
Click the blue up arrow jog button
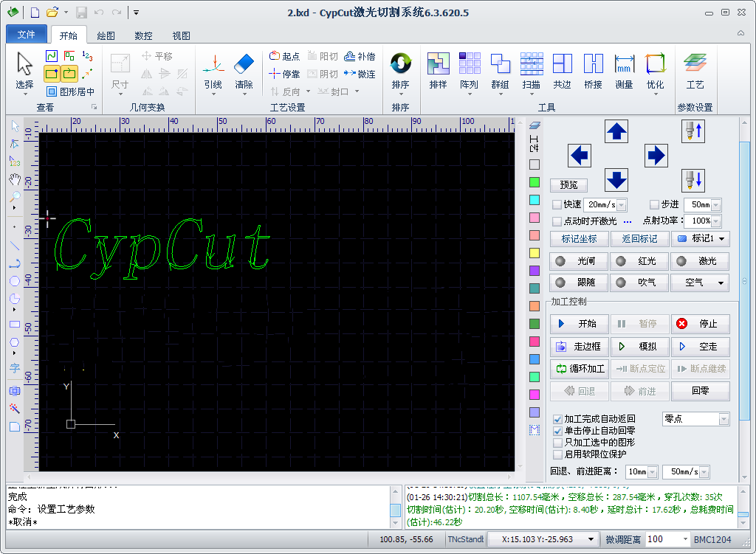click(616, 132)
